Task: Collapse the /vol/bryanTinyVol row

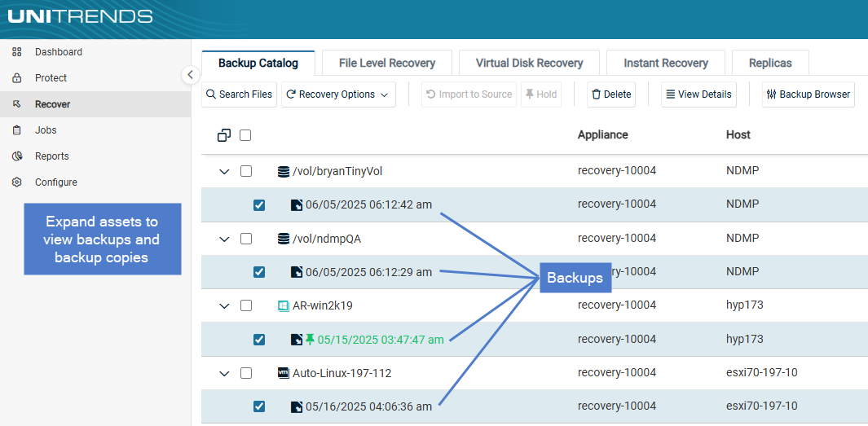Action: point(224,172)
